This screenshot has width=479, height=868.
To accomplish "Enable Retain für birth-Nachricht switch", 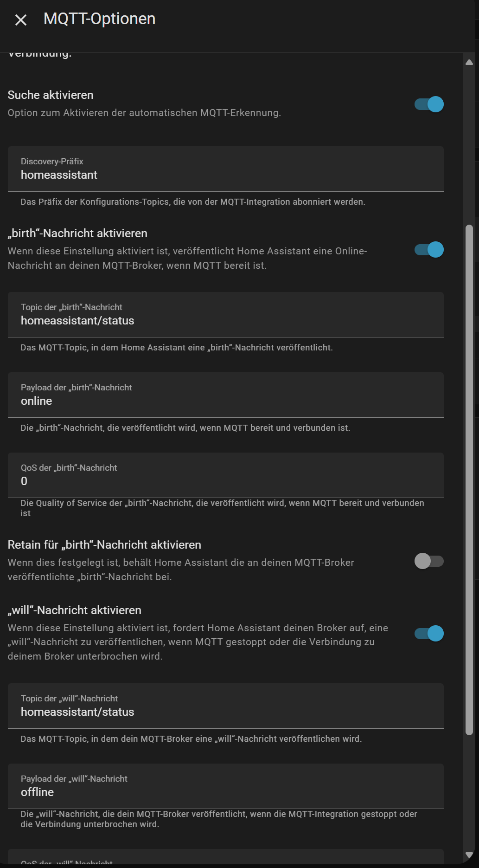I will point(429,561).
